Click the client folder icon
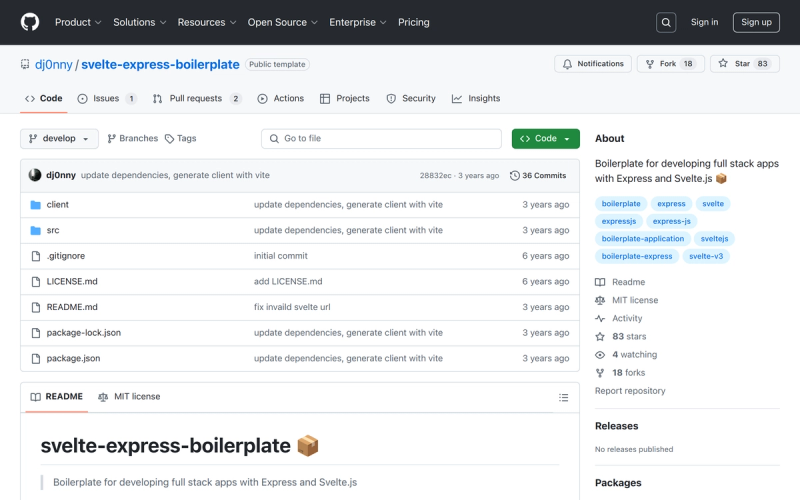 [x=35, y=205]
